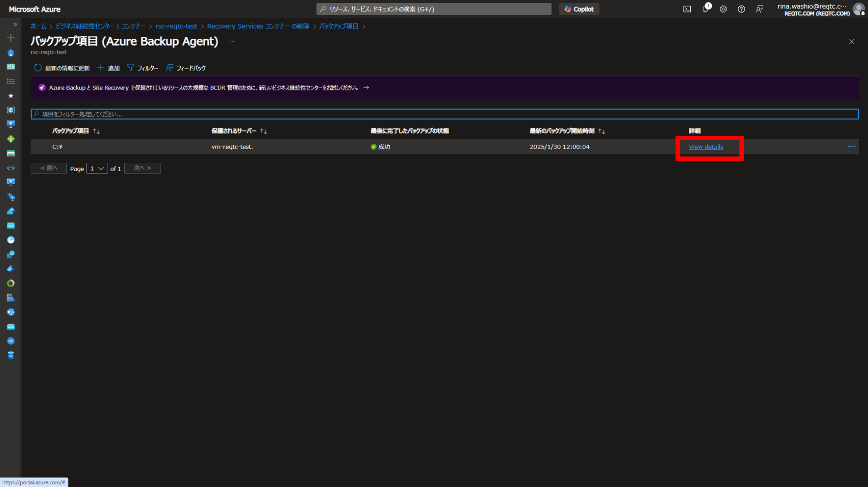
Task: Click the 成功 status cell
Action: (x=380, y=147)
